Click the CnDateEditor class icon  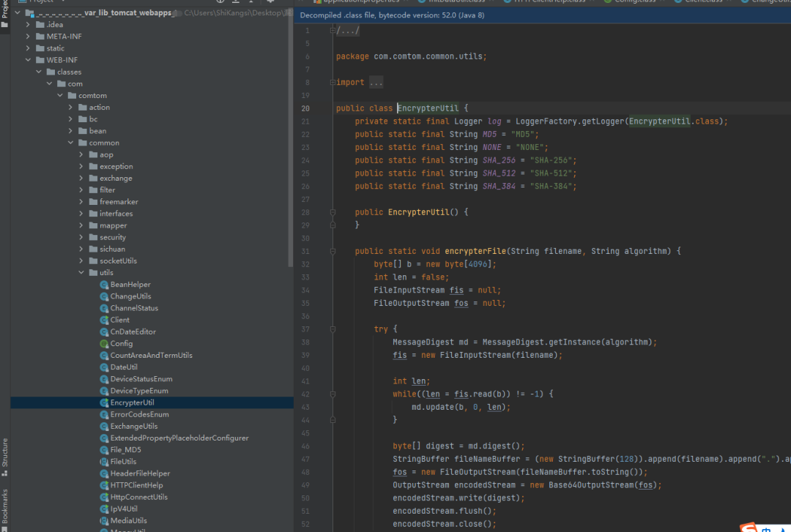point(104,331)
